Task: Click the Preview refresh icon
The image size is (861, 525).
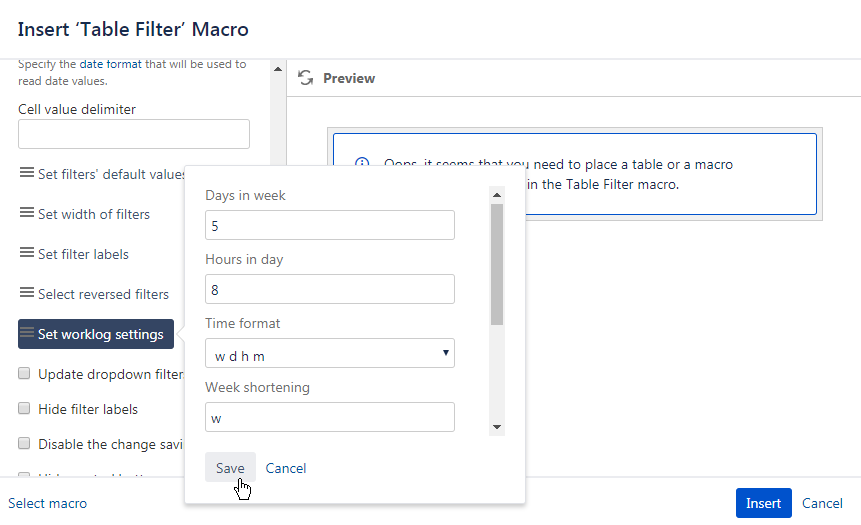Action: point(306,78)
